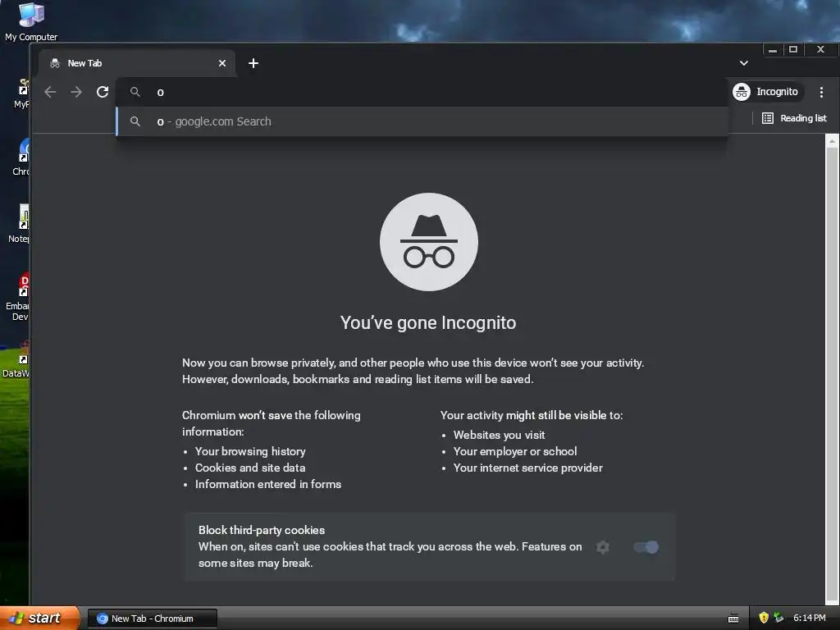Screen dimensions: 840x630
Task: Click the Reading list icon
Action: point(768,118)
